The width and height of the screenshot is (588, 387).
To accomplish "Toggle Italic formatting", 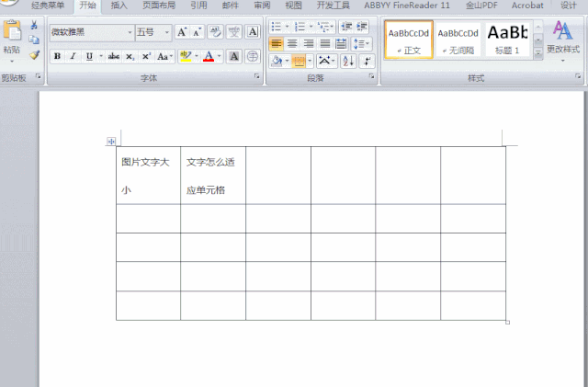I will pos(73,56).
